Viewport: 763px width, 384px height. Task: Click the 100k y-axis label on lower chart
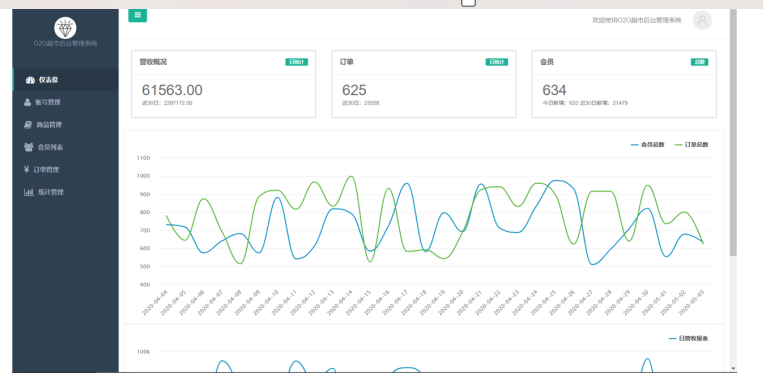coord(143,352)
